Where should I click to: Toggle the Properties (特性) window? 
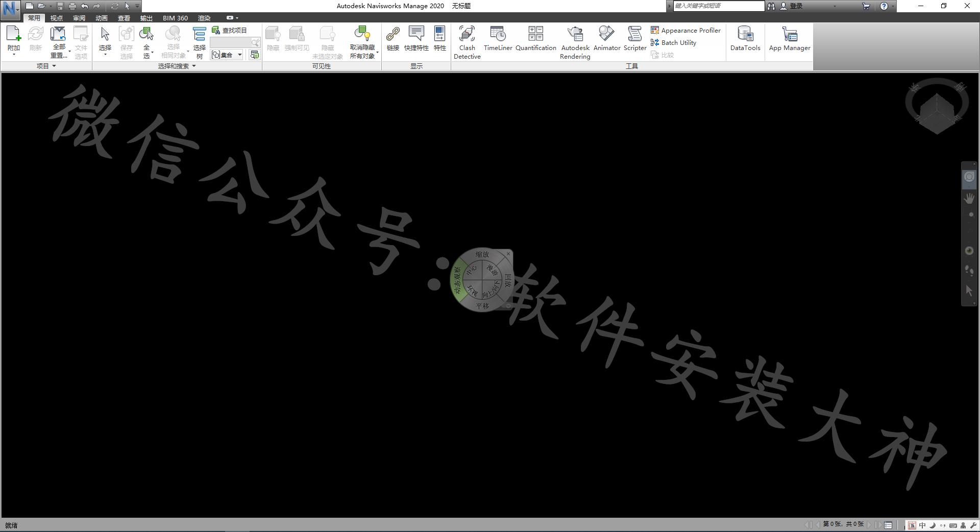[x=440, y=38]
